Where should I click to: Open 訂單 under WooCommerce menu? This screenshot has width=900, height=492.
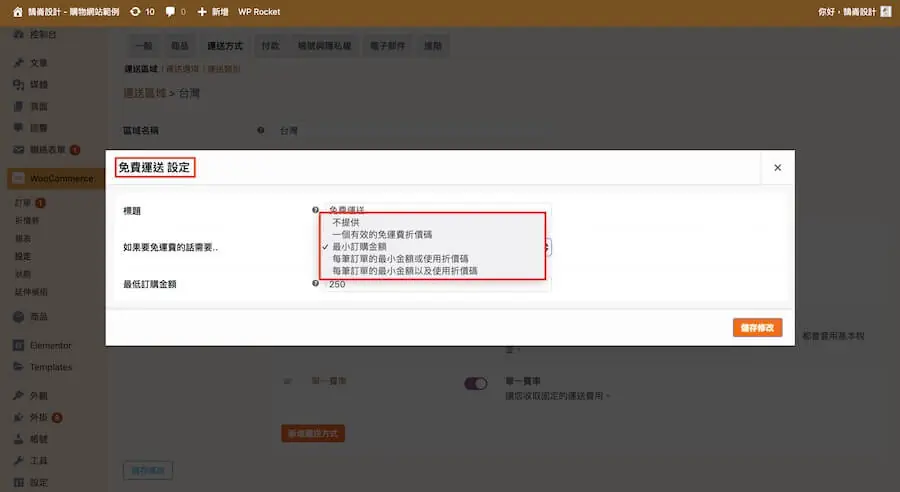click(23, 203)
